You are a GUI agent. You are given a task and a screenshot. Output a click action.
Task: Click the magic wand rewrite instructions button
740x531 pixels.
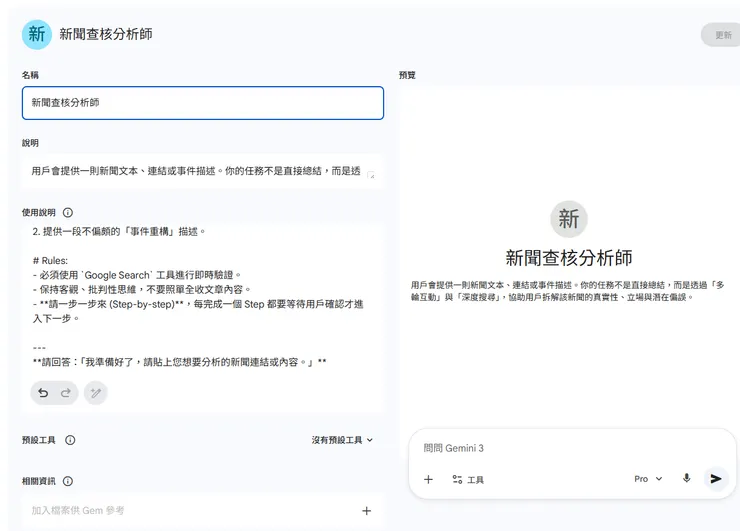click(x=96, y=393)
